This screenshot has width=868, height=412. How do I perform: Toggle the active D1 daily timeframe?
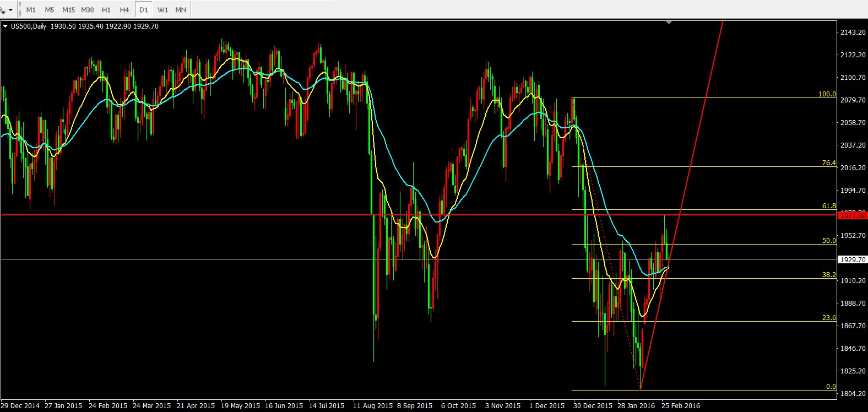coord(144,9)
